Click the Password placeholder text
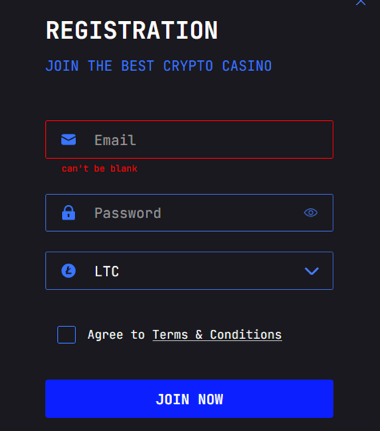Viewport: 380px width, 431px height. click(x=128, y=213)
